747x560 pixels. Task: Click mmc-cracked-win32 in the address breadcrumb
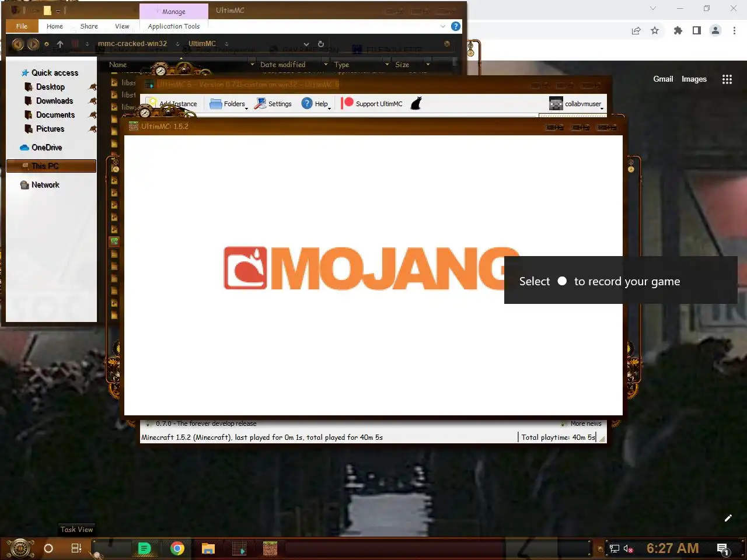[132, 44]
